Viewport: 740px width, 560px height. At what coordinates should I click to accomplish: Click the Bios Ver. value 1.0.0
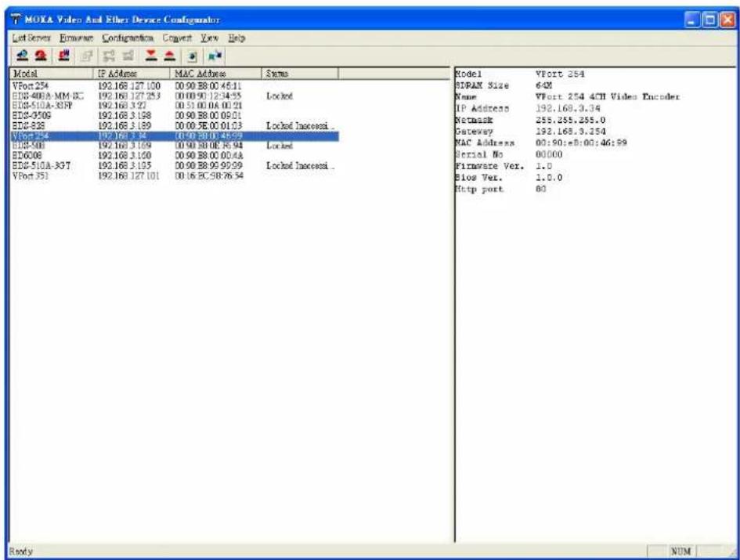549,178
